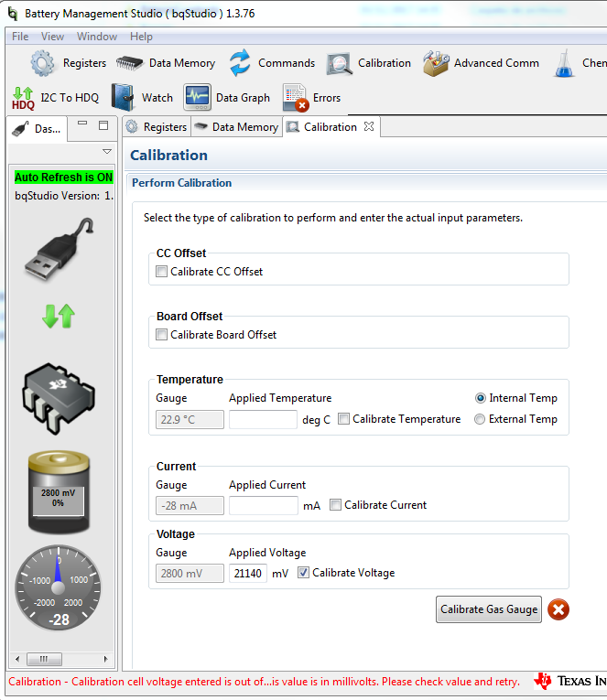Click in the Applied Current input field
This screenshot has height=700, width=607.
click(x=264, y=506)
